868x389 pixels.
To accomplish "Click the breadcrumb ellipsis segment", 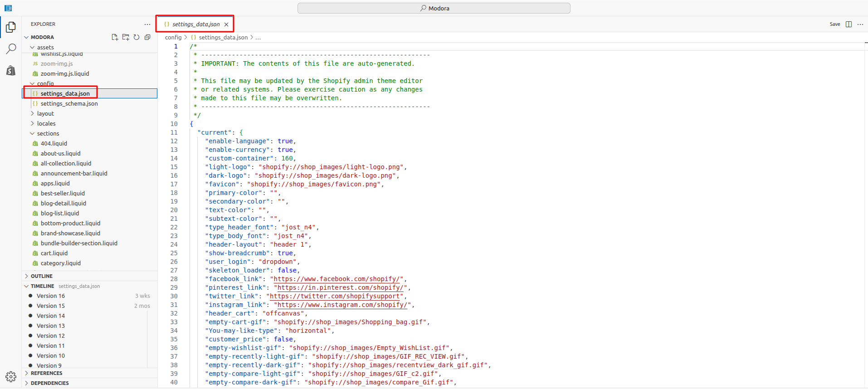I will (x=258, y=37).
